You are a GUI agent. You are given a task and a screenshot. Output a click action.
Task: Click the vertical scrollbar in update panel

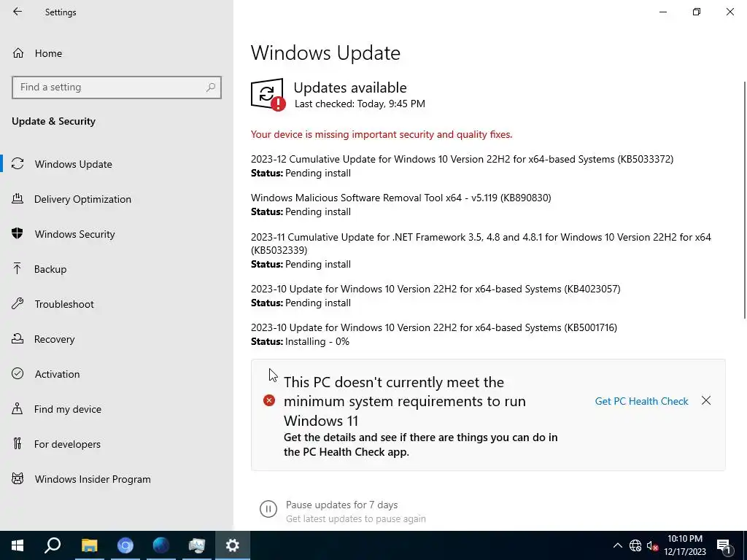(x=745, y=200)
